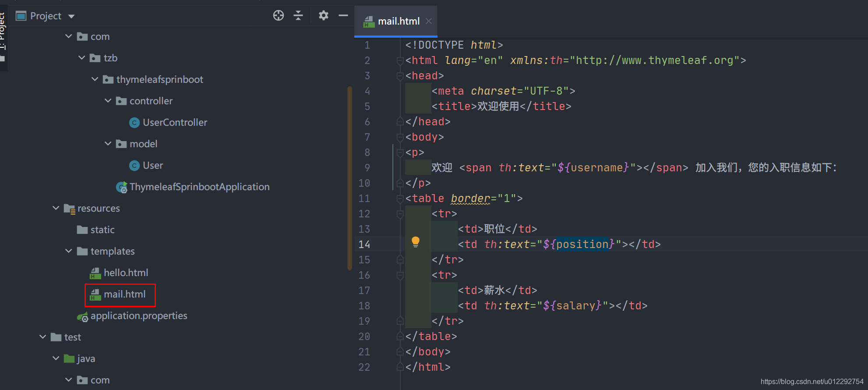Open Project panel settings gear

pos(324,16)
